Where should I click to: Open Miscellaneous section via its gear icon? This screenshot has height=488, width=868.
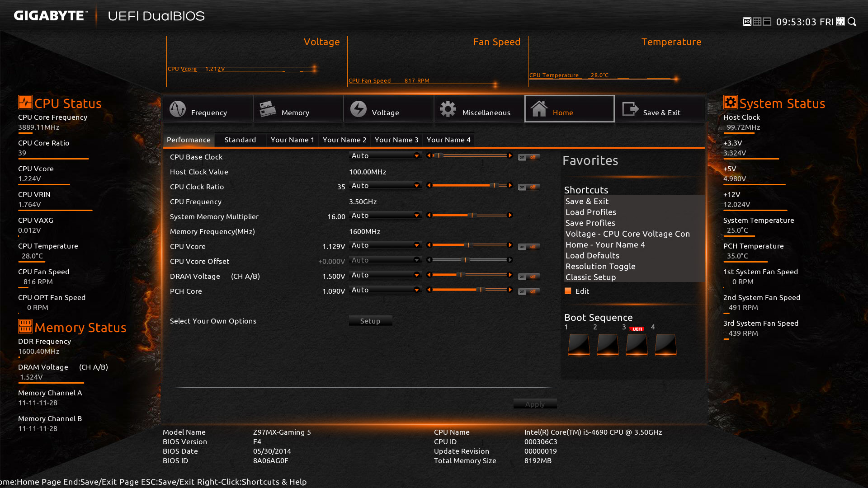pos(448,109)
